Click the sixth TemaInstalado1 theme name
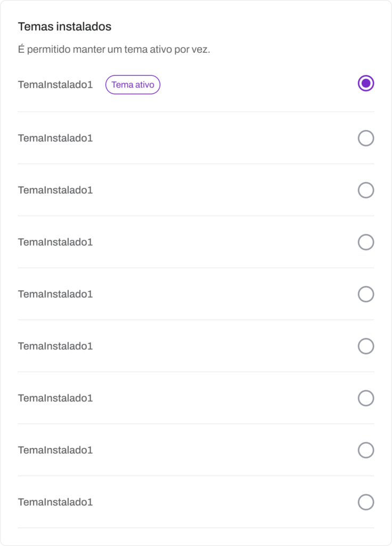The image size is (392, 546). (x=55, y=347)
